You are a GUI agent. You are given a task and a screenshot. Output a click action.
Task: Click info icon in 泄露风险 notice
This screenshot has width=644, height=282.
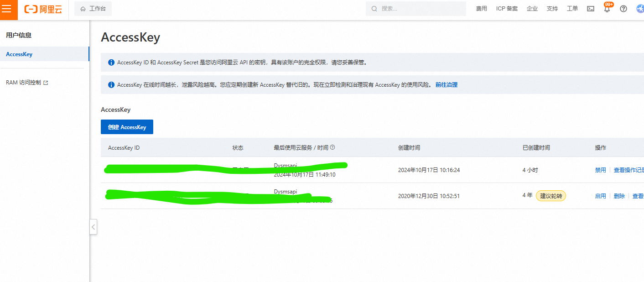pyautogui.click(x=111, y=85)
